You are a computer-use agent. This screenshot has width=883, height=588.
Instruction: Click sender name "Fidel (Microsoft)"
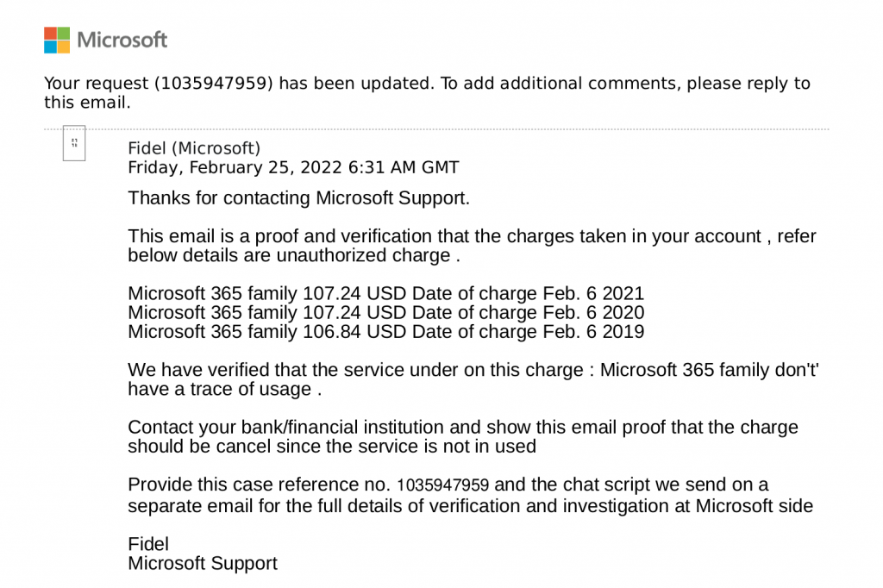(x=194, y=148)
